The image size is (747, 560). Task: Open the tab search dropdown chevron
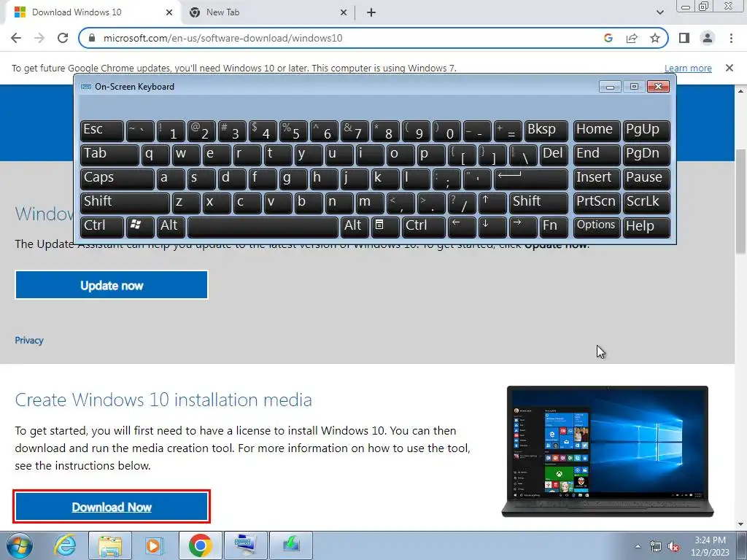pyautogui.click(x=659, y=12)
